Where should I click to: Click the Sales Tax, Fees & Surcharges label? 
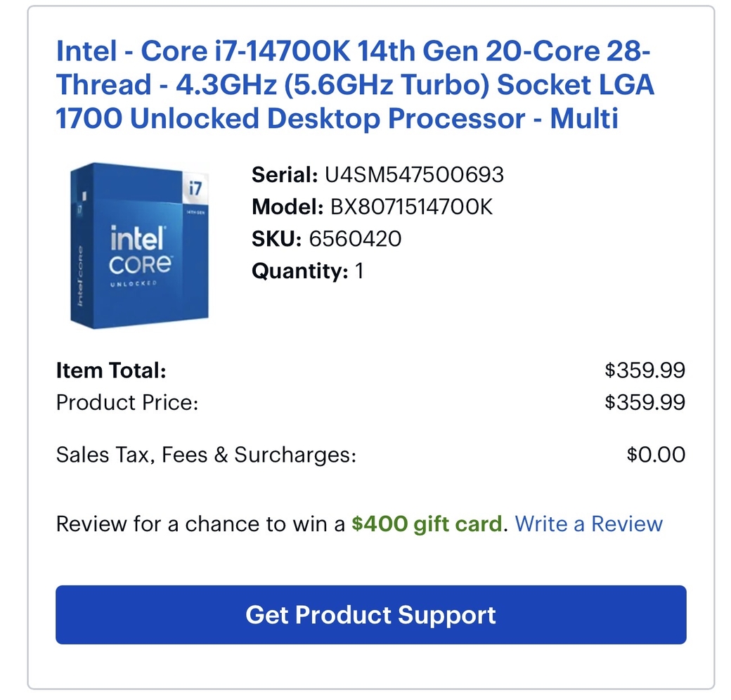(206, 455)
